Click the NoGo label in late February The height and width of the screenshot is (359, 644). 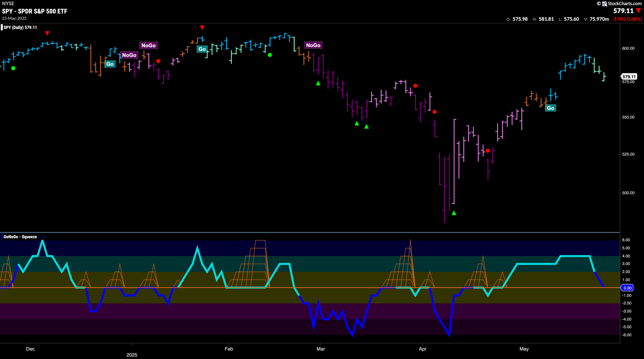pos(313,45)
